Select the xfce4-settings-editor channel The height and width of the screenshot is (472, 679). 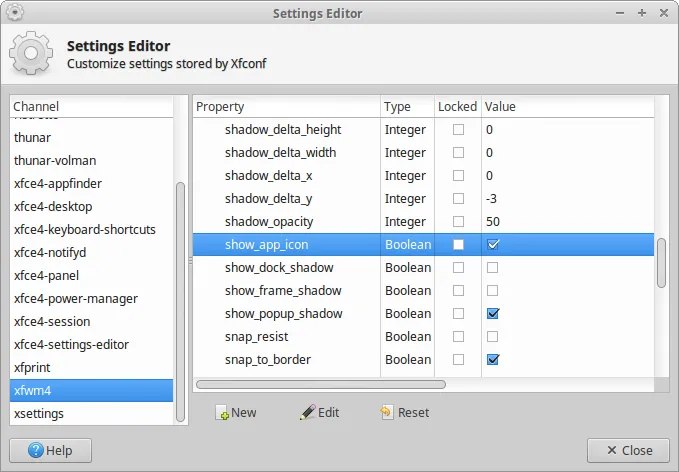(x=91, y=344)
